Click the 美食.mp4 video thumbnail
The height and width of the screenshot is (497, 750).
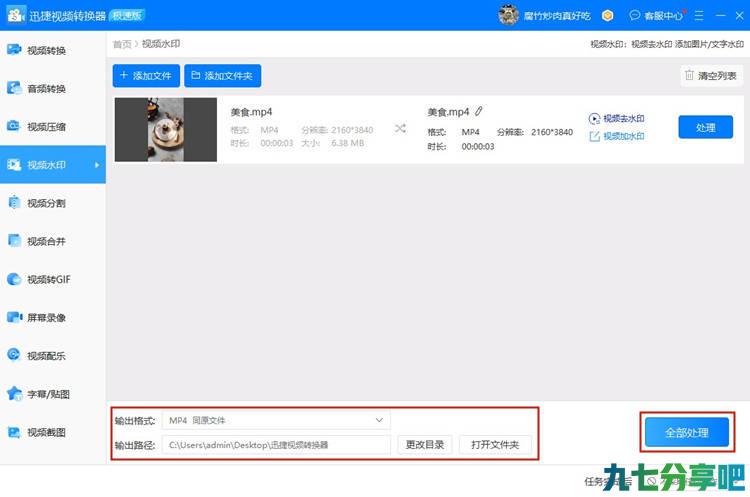click(165, 130)
